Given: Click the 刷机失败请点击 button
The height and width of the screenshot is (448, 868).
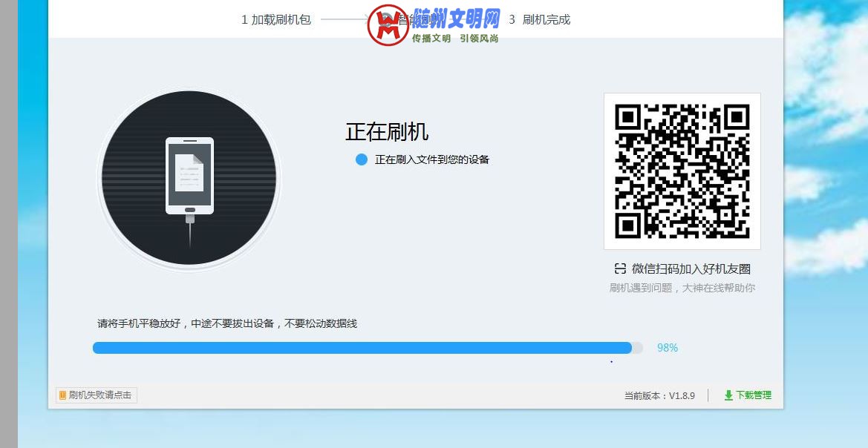Looking at the screenshot, I should tap(97, 395).
